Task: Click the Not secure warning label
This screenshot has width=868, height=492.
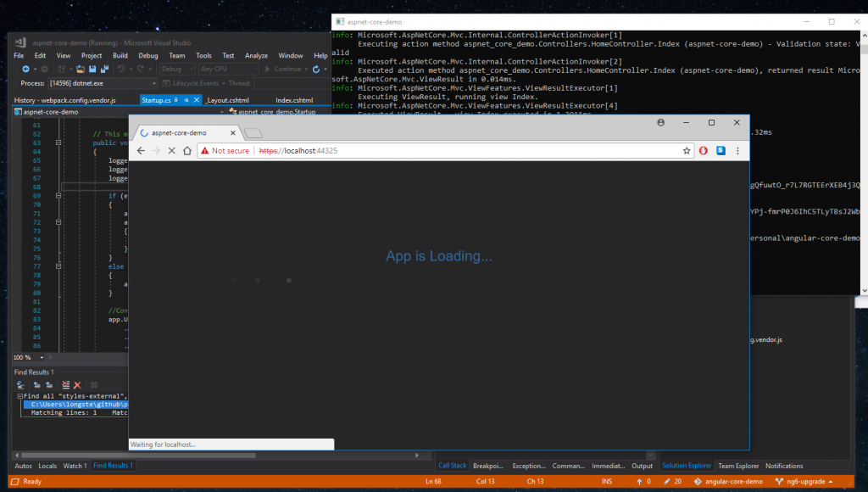Action: (x=225, y=150)
